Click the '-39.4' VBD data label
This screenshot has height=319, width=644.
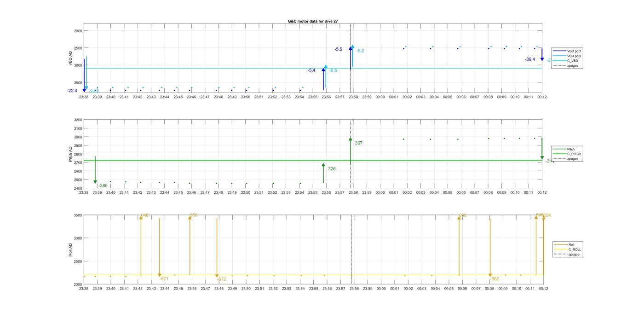(x=530, y=59)
